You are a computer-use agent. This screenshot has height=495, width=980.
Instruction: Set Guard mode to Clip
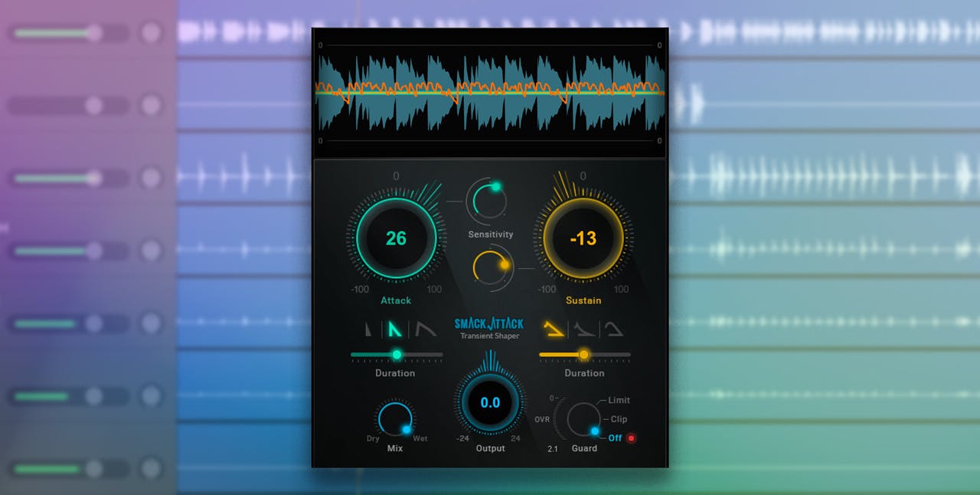[x=619, y=419]
